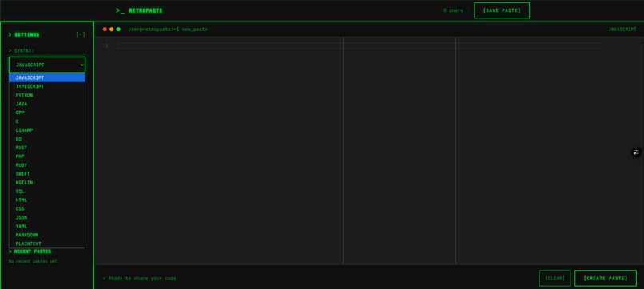Select KOTLIN in the syntax list
The height and width of the screenshot is (289, 644).
(x=47, y=182)
